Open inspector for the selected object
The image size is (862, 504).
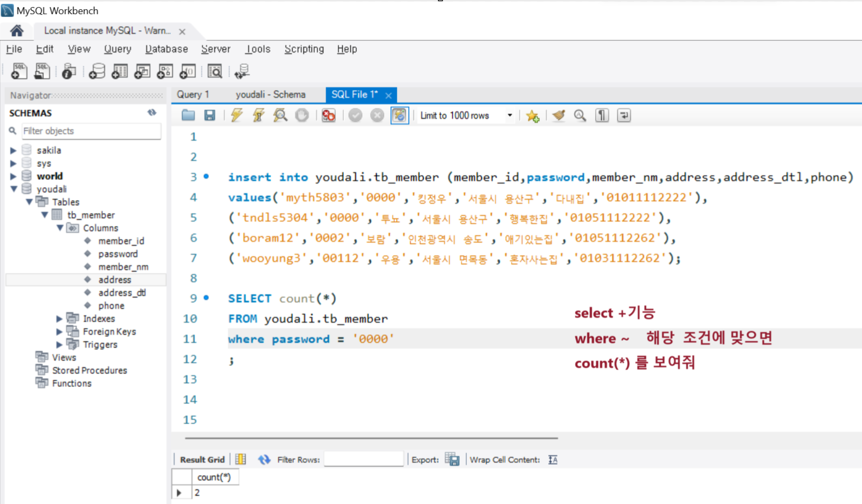[69, 71]
